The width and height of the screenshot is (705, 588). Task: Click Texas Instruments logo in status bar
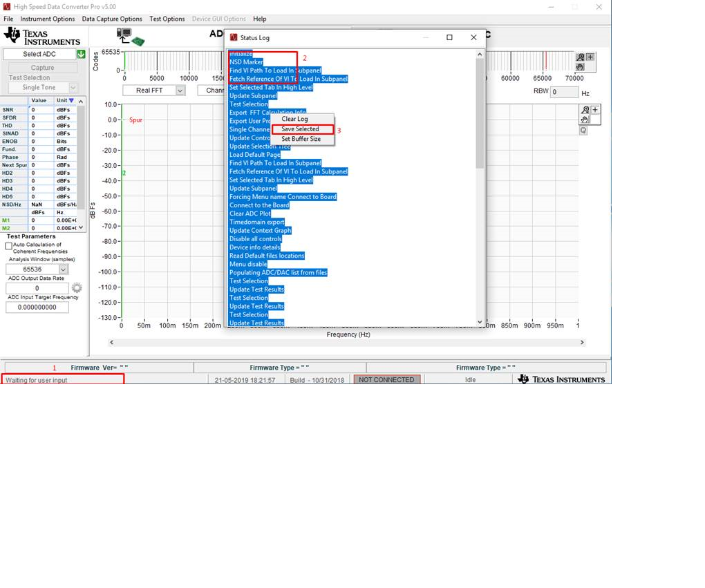tap(561, 379)
